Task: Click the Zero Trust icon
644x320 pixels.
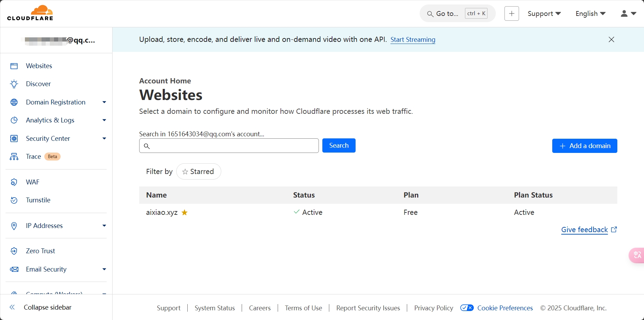Action: pyautogui.click(x=14, y=251)
